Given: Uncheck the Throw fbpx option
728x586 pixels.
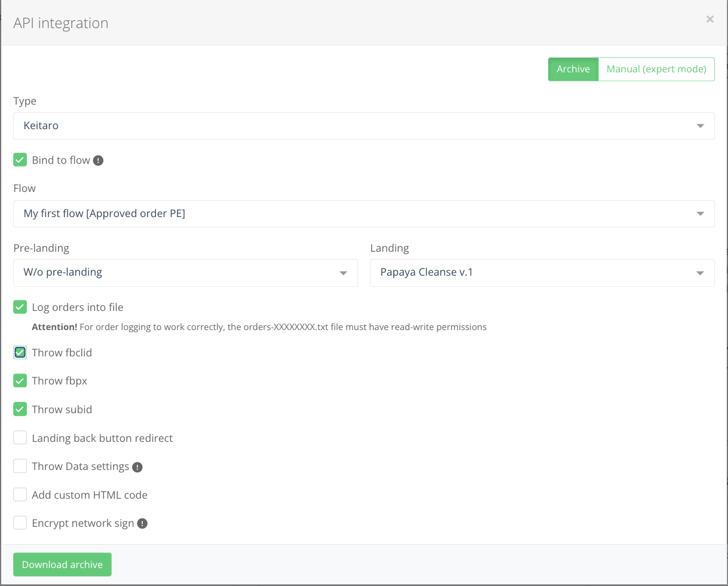Looking at the screenshot, I should (20, 380).
